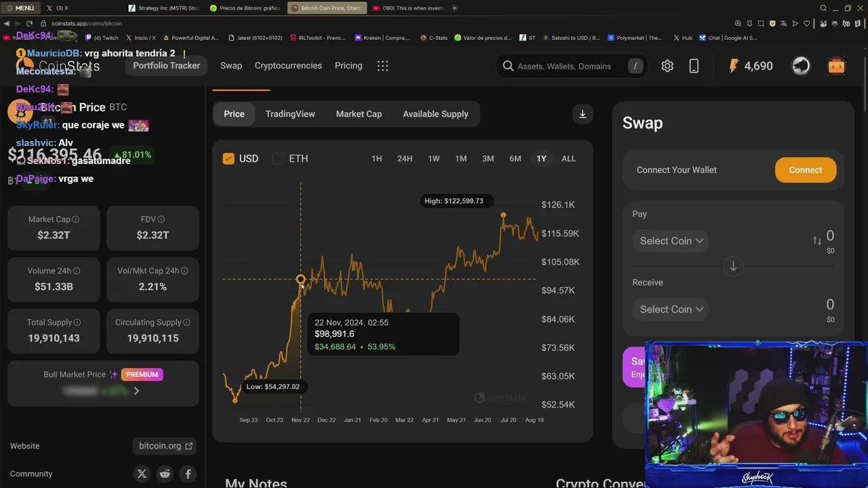Switch to the TradingView tab
Image resolution: width=868 pixels, height=488 pixels.
[290, 114]
